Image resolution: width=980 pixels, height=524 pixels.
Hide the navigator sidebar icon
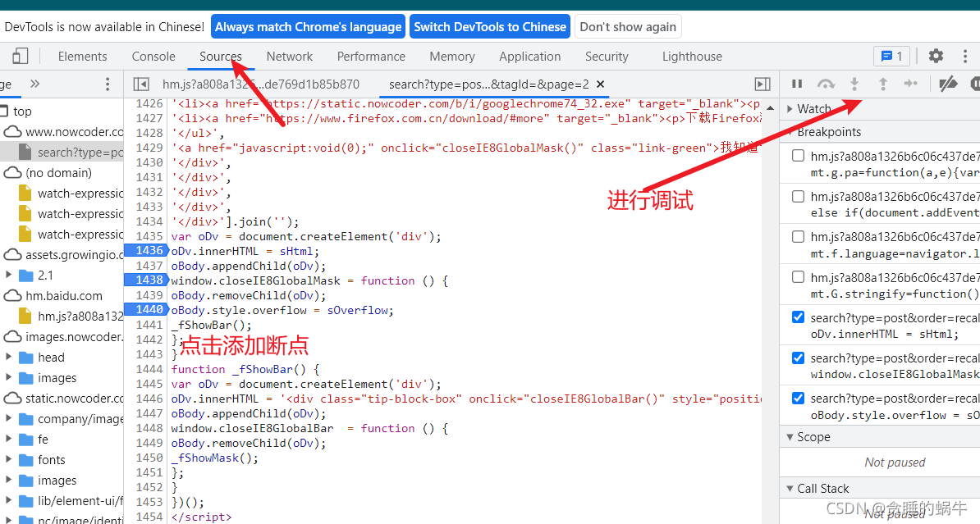[x=141, y=84]
